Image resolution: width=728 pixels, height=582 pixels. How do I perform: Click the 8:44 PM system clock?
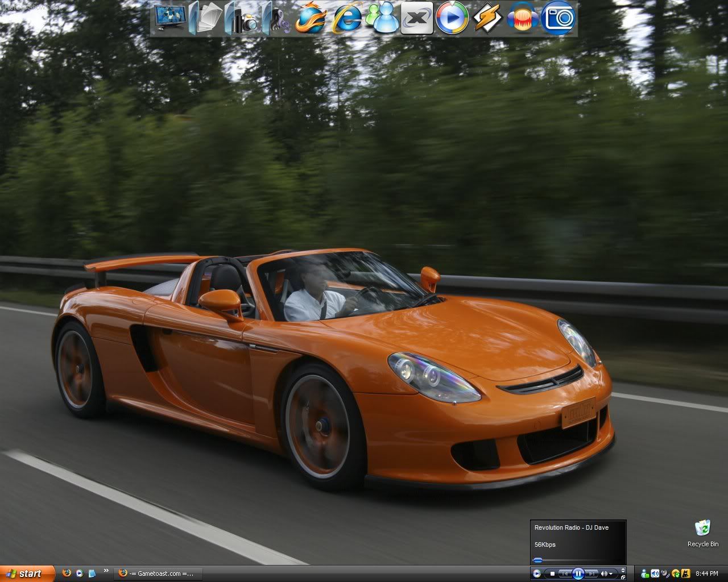(x=707, y=573)
